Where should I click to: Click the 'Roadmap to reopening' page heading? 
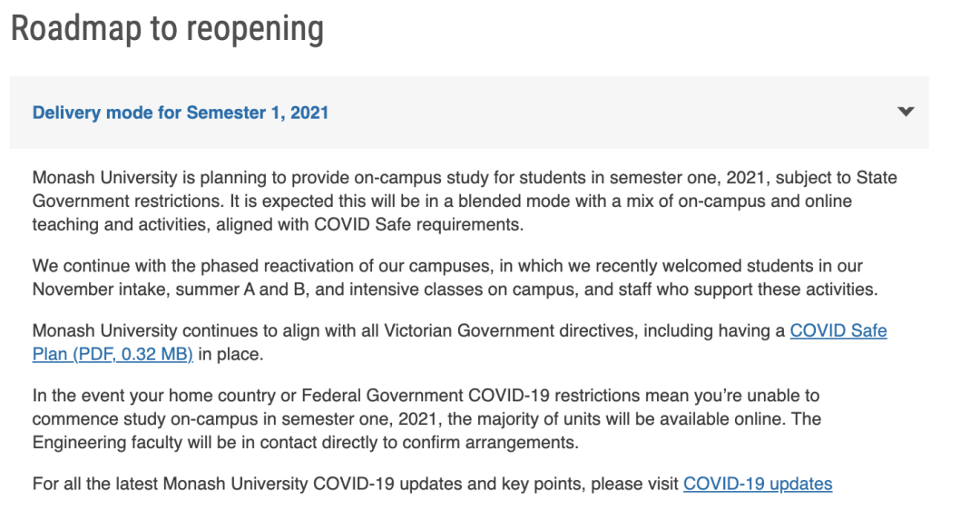click(x=168, y=28)
